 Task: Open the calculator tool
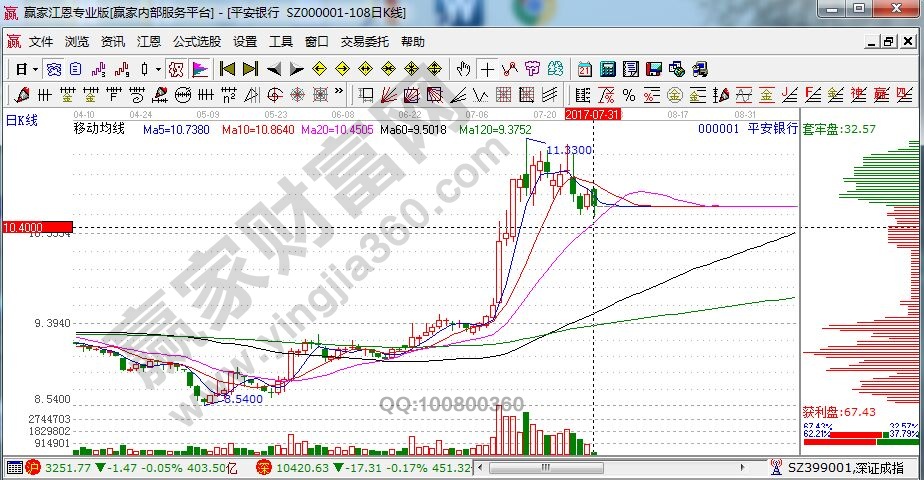coord(606,69)
